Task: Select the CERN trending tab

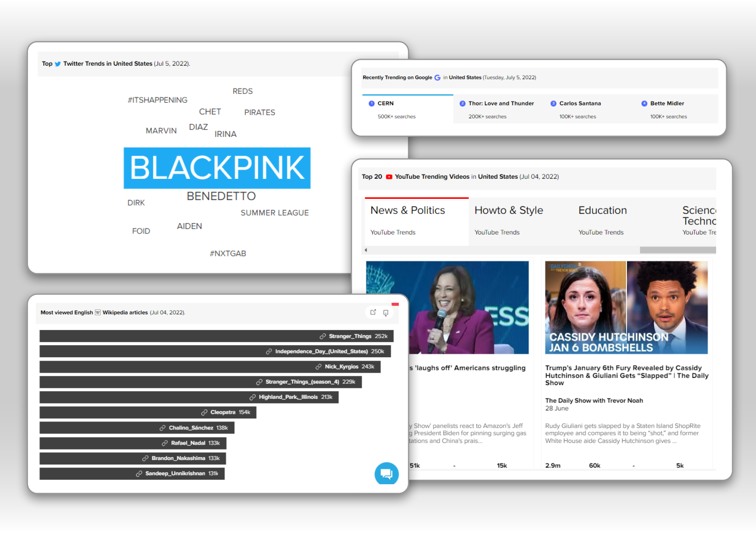Action: click(x=407, y=109)
